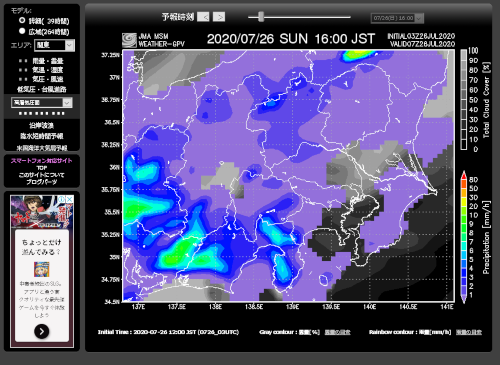Click the forecast time slider handle
The width and height of the screenshot is (500, 365).
point(261,17)
